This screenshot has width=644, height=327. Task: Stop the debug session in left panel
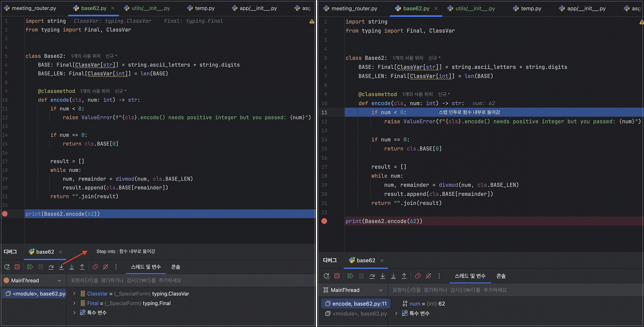point(17,267)
